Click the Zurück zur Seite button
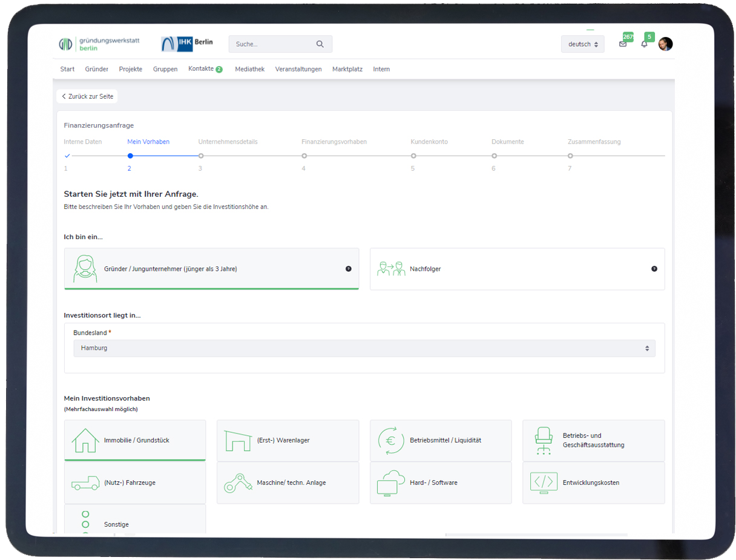 pyautogui.click(x=87, y=96)
